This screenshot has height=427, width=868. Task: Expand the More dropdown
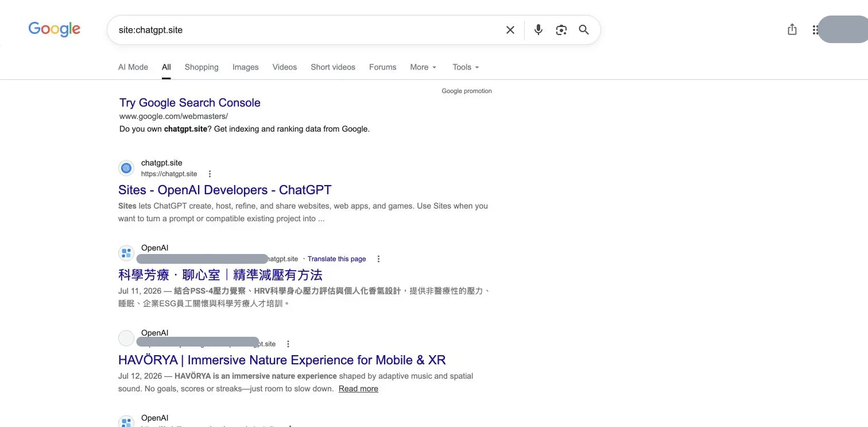[424, 67]
